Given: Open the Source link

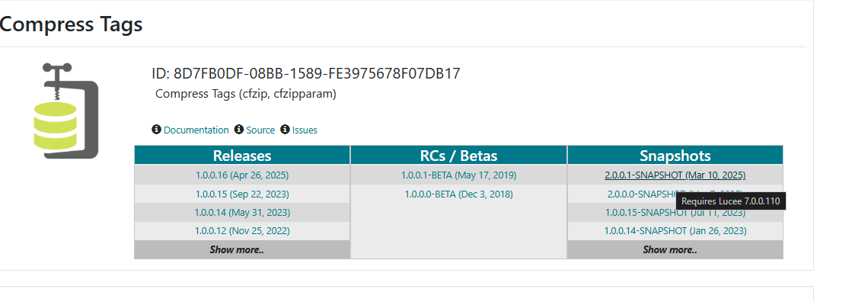Looking at the screenshot, I should [x=260, y=130].
